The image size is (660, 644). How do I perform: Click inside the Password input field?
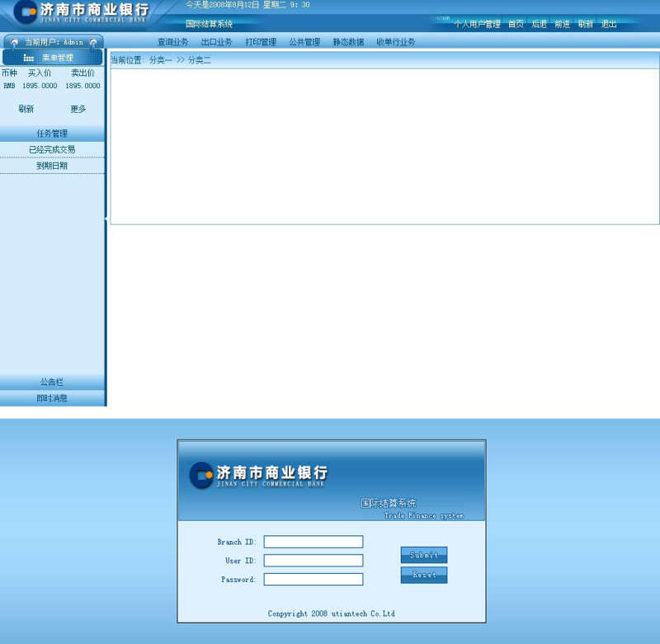coord(313,579)
